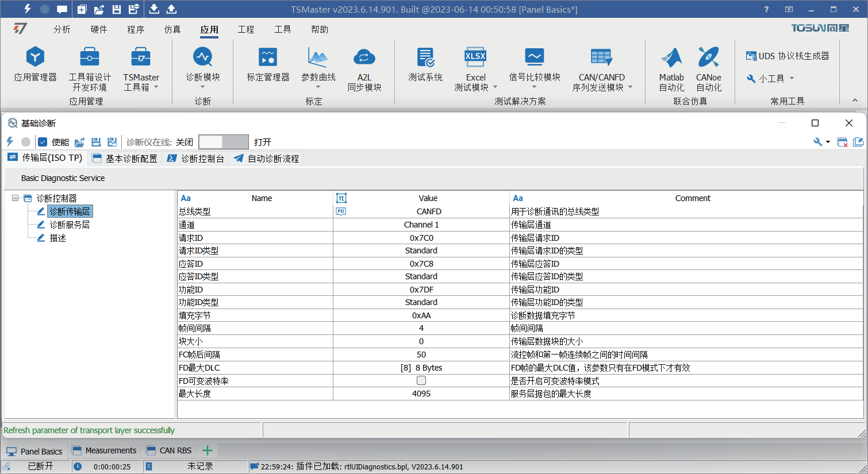This screenshot has width=868, height=474.
Task: Enable the FD可变波特率 checkbox
Action: [x=421, y=380]
